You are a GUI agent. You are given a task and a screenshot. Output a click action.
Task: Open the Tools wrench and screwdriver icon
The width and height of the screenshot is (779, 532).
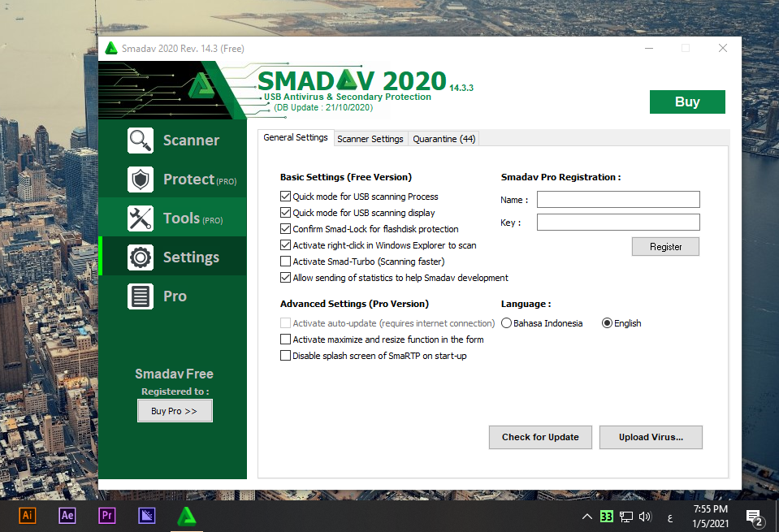[140, 218]
